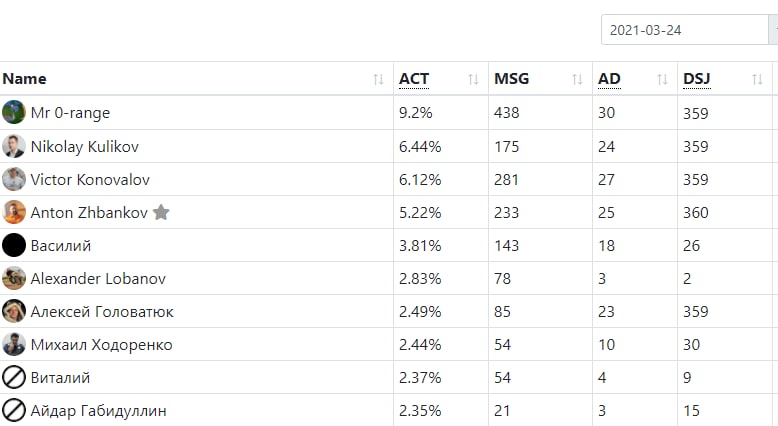The width and height of the screenshot is (778, 426).
Task: Click Mr 0-range avatar
Action: [14, 112]
